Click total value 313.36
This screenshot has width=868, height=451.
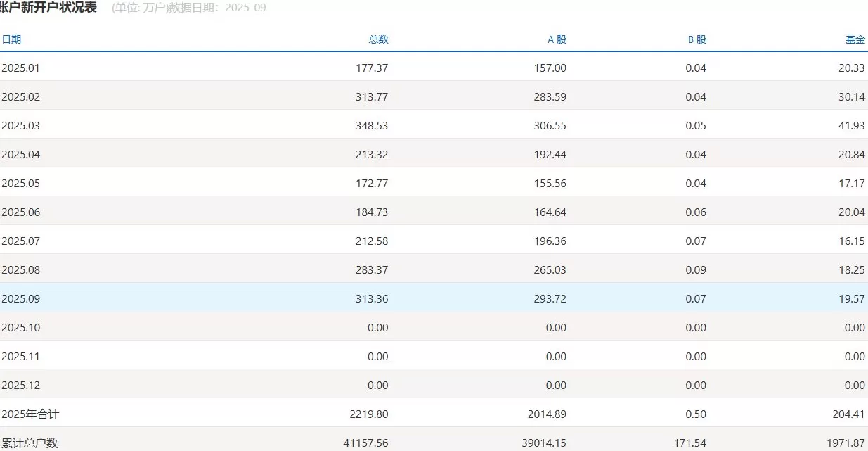point(372,299)
